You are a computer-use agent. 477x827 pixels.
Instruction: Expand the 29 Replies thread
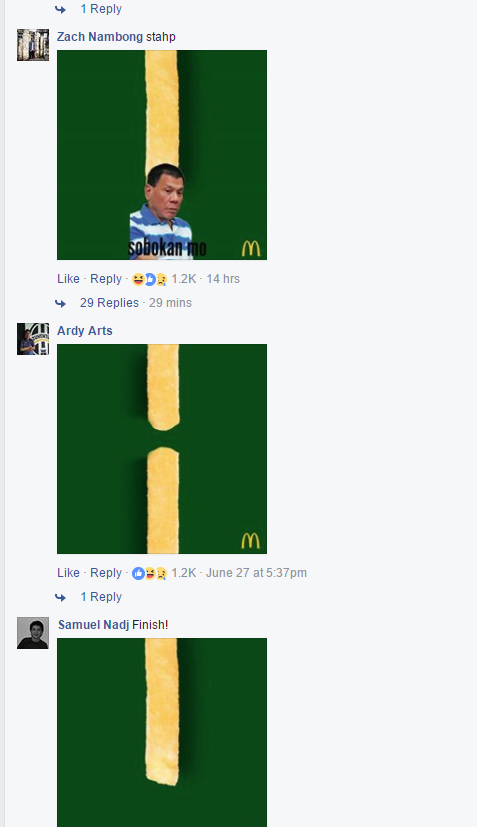tap(109, 303)
